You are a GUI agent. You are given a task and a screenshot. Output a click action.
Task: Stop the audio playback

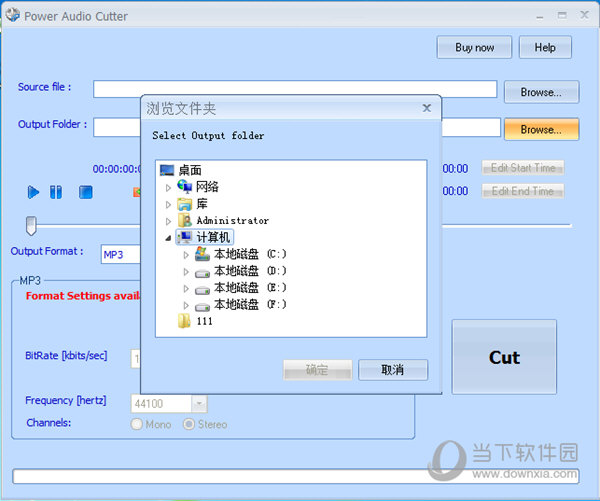(86, 192)
